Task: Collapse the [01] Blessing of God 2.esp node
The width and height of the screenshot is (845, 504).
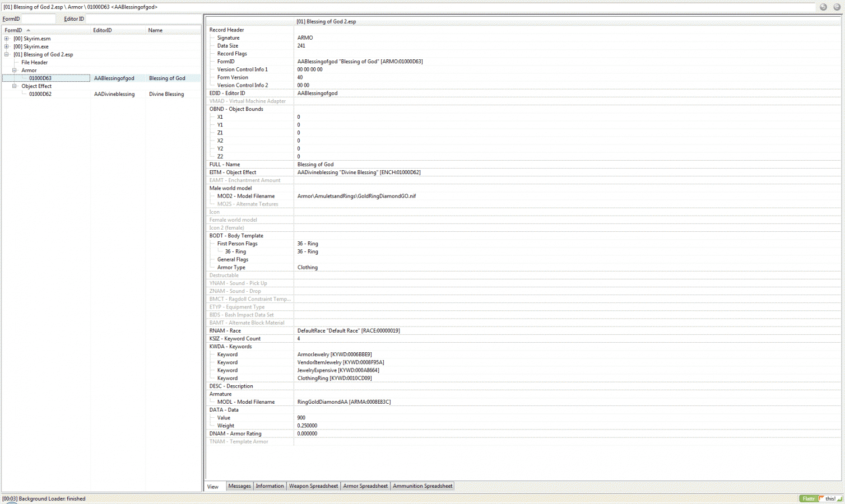Action: 7,54
